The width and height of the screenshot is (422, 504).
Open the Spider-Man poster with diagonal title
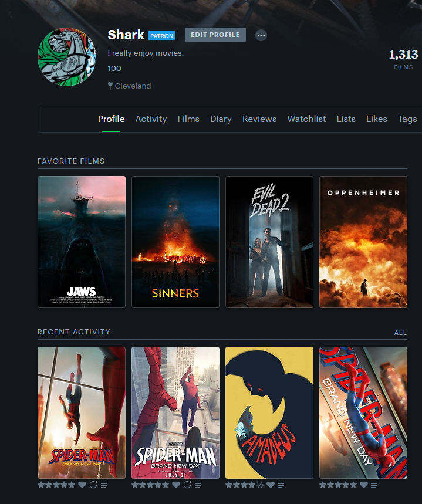(x=363, y=412)
